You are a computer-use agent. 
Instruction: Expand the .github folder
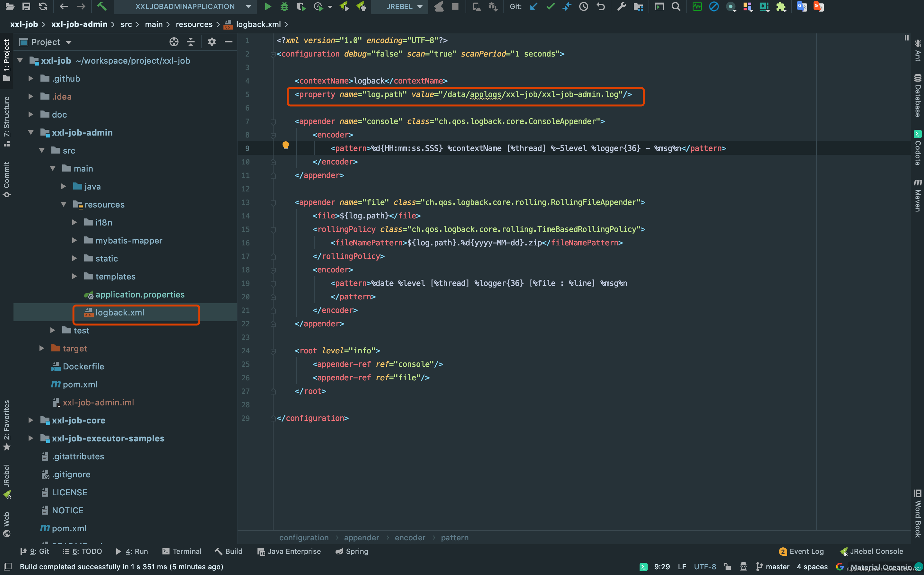[31, 78]
